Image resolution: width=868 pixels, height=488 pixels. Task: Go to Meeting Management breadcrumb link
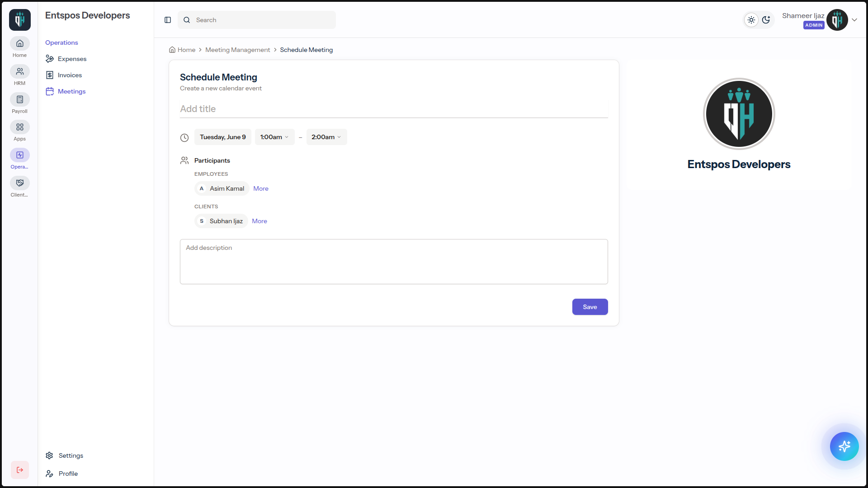pos(237,50)
